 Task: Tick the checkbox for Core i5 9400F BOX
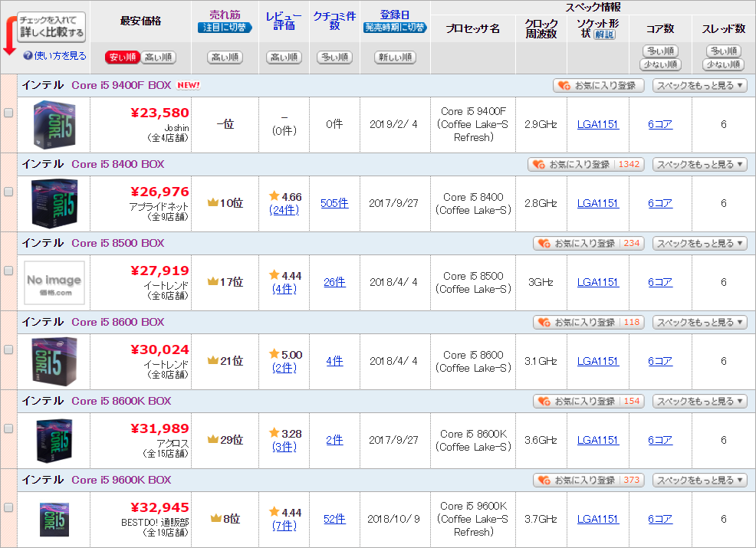[8, 113]
